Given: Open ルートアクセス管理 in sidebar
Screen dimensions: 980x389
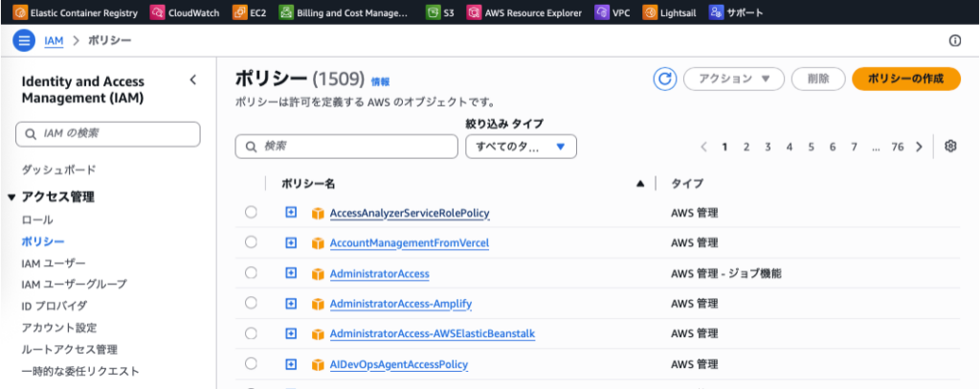Looking at the screenshot, I should pyautogui.click(x=69, y=349).
